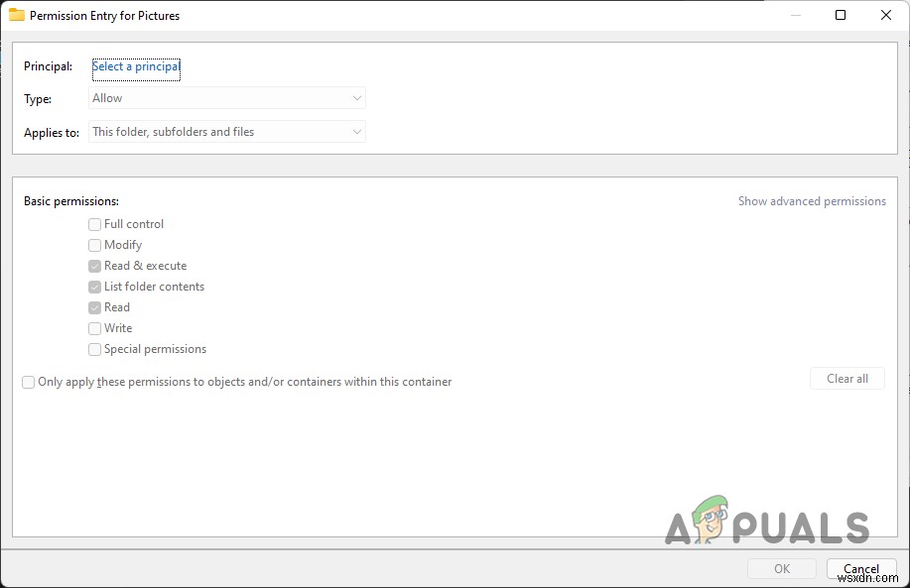This screenshot has width=910, height=588.
Task: Maximize the Permission Entry dialog
Action: [x=841, y=15]
